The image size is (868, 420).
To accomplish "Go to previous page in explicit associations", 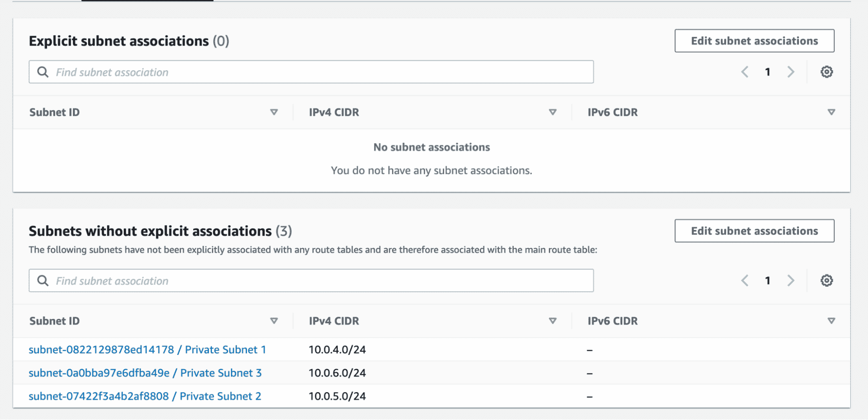I will pos(745,72).
